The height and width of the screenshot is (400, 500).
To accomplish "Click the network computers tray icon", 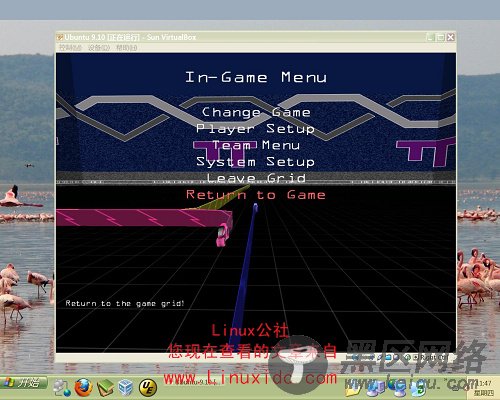I will point(376,387).
